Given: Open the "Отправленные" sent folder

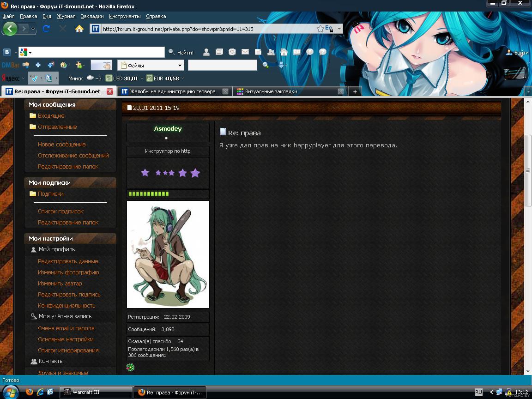Looking at the screenshot, I should [57, 127].
